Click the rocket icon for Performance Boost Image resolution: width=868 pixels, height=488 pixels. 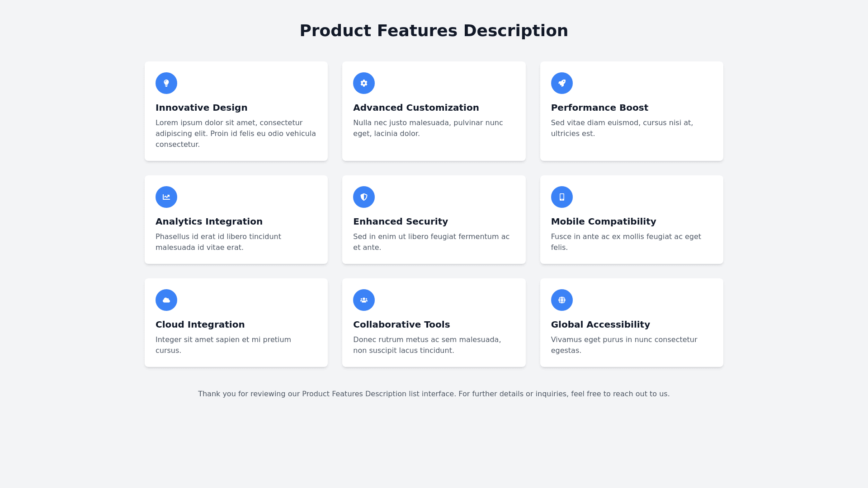point(562,83)
